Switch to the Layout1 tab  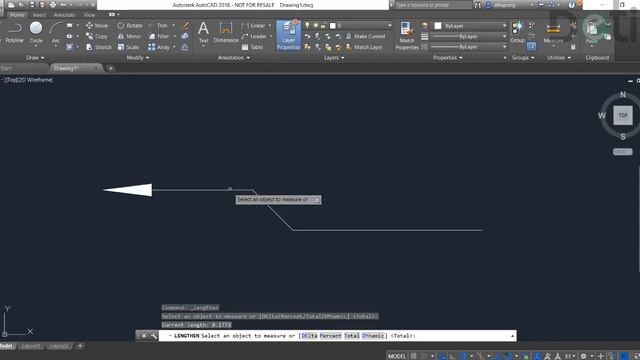pyautogui.click(x=31, y=346)
